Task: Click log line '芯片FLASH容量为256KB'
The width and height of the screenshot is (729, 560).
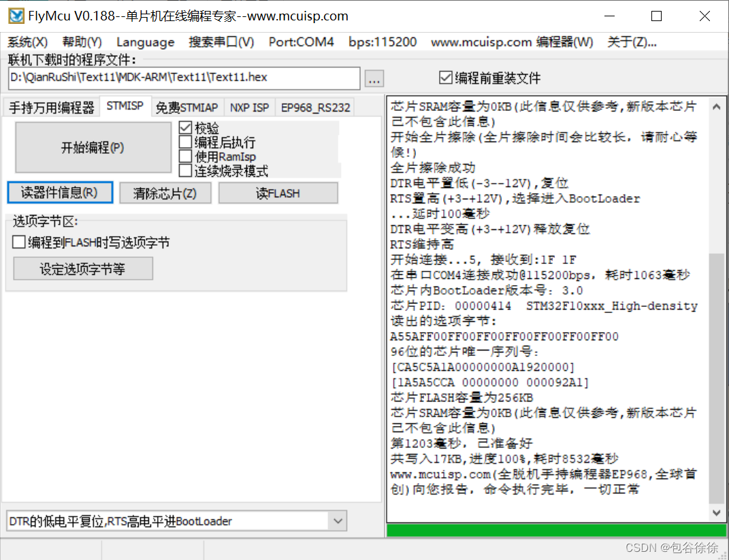Action: tap(461, 398)
